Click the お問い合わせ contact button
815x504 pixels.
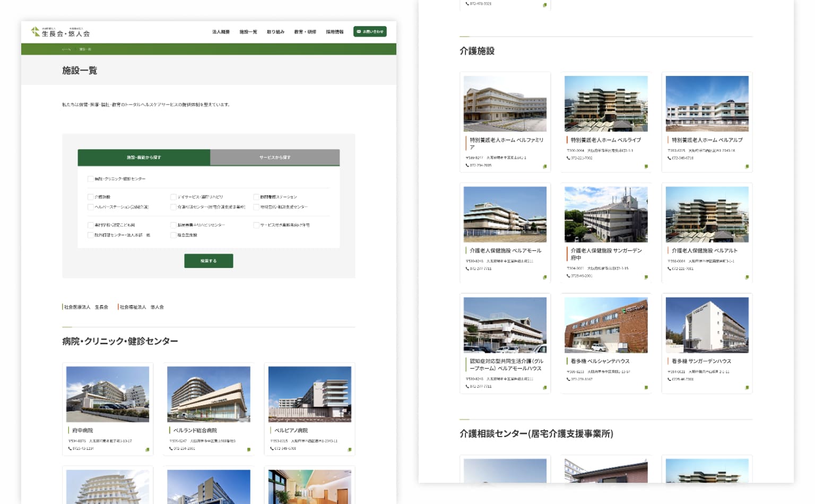370,32
